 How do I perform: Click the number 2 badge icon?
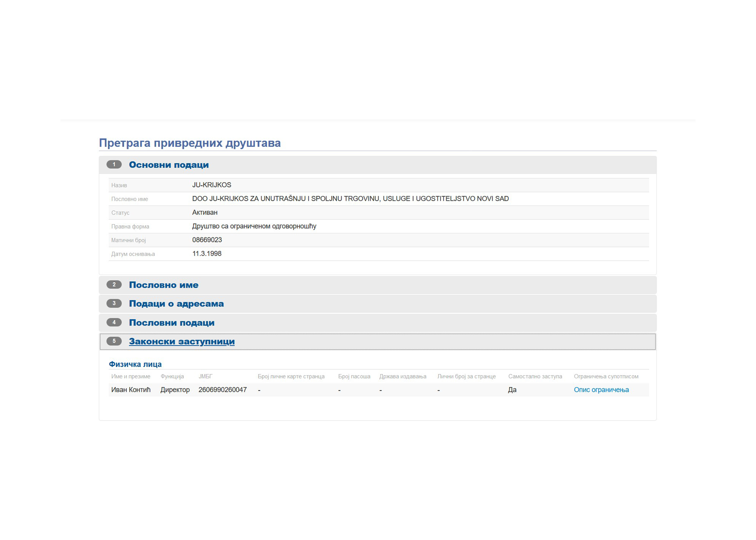click(114, 284)
